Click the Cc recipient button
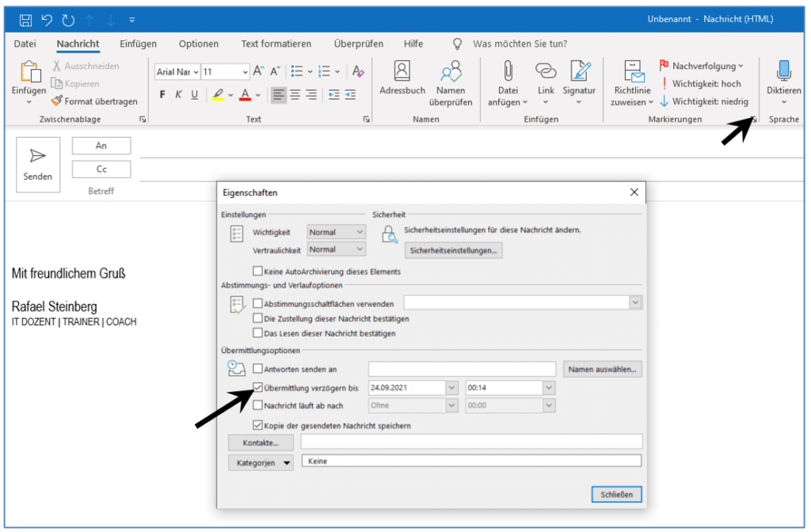 click(101, 169)
